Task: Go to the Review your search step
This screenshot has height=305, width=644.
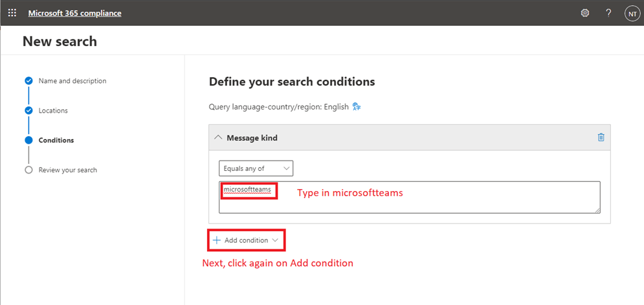Action: pyautogui.click(x=68, y=170)
